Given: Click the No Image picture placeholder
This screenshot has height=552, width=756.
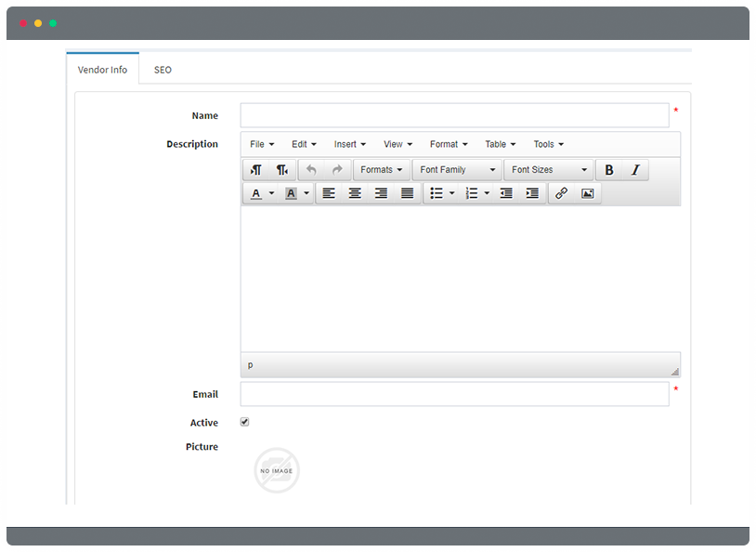Looking at the screenshot, I should click(x=277, y=470).
